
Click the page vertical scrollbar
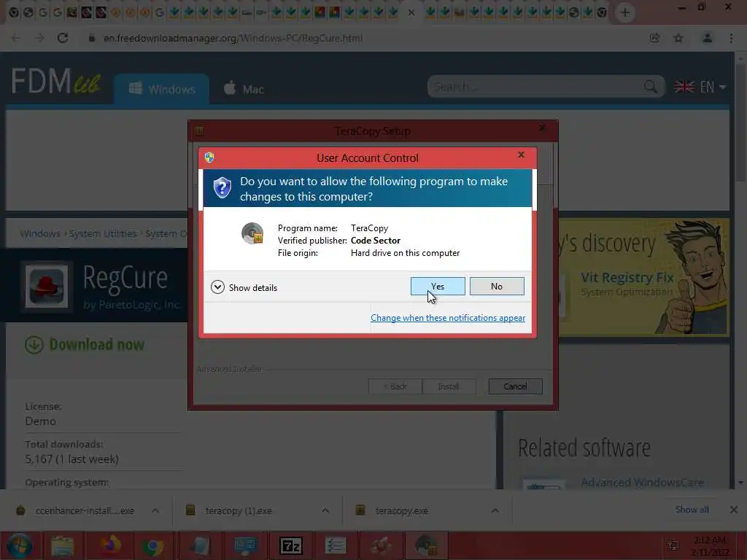(740, 124)
